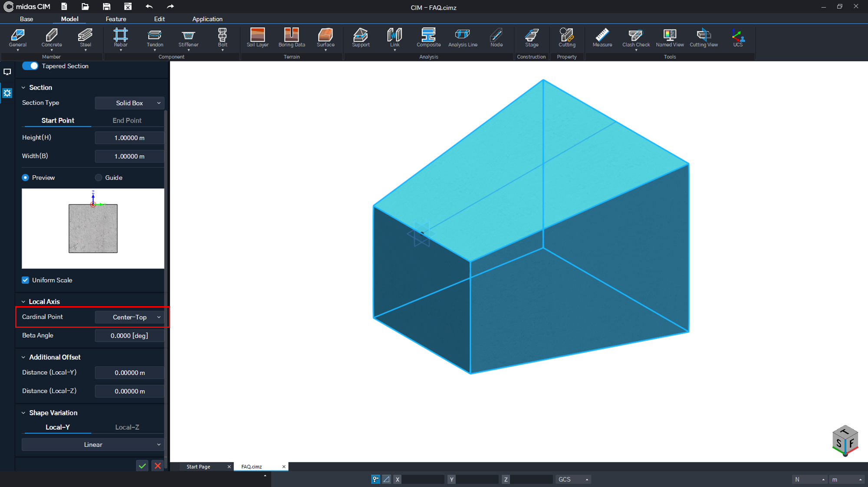Click the undo arrow icon
This screenshot has height=487, width=868.
[149, 7]
